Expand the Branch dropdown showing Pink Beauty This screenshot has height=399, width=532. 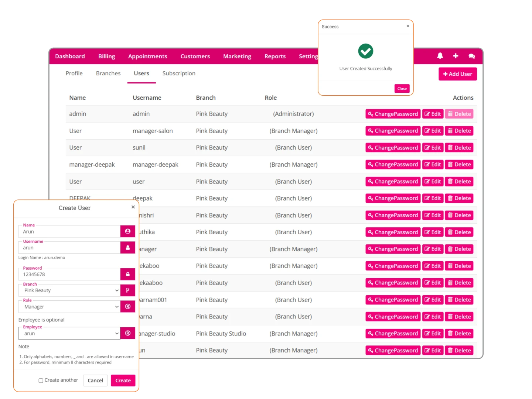point(69,290)
